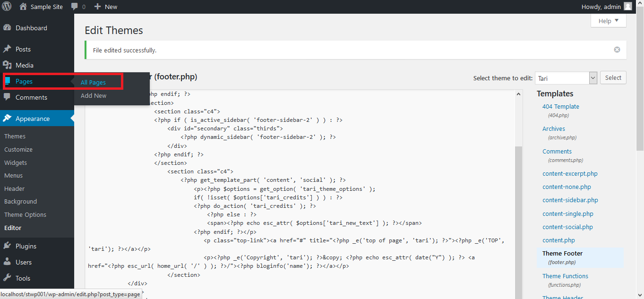Click the Media icon in sidebar
The height and width of the screenshot is (299, 644).
coord(7,65)
